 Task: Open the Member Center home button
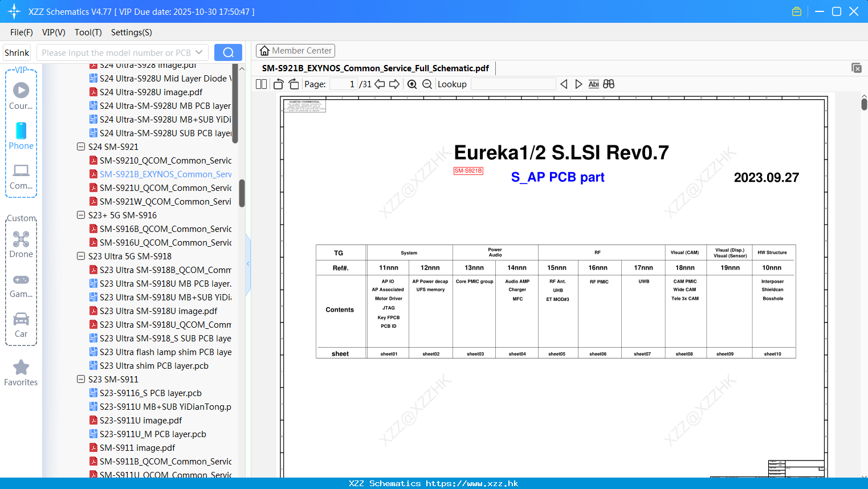point(295,51)
